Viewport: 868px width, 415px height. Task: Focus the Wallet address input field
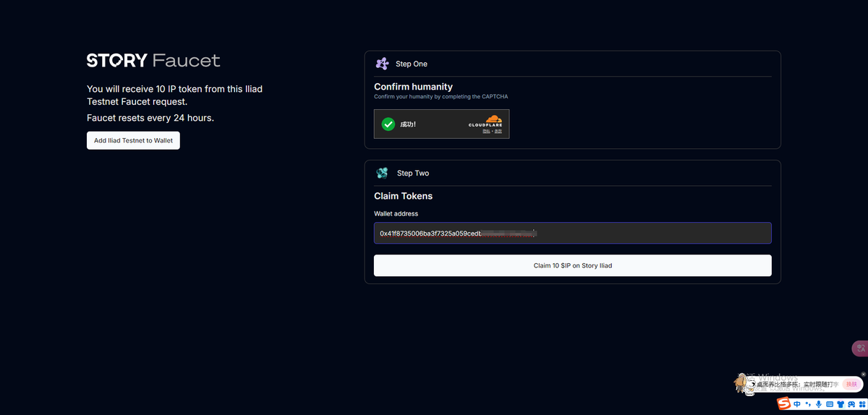point(572,233)
